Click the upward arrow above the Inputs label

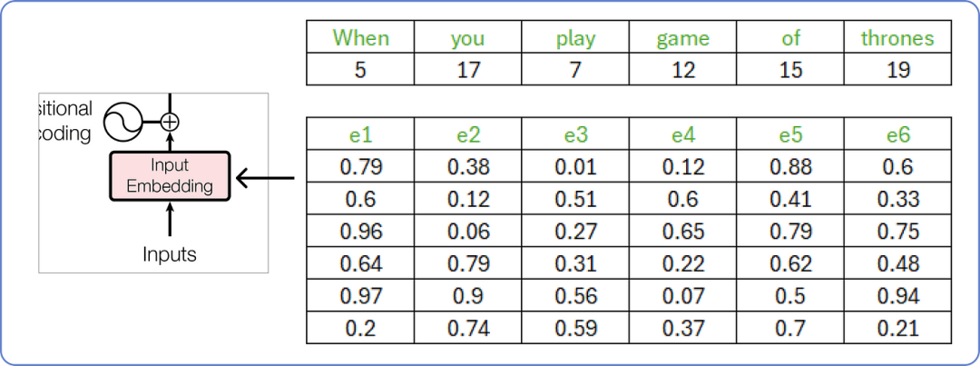coord(170,219)
